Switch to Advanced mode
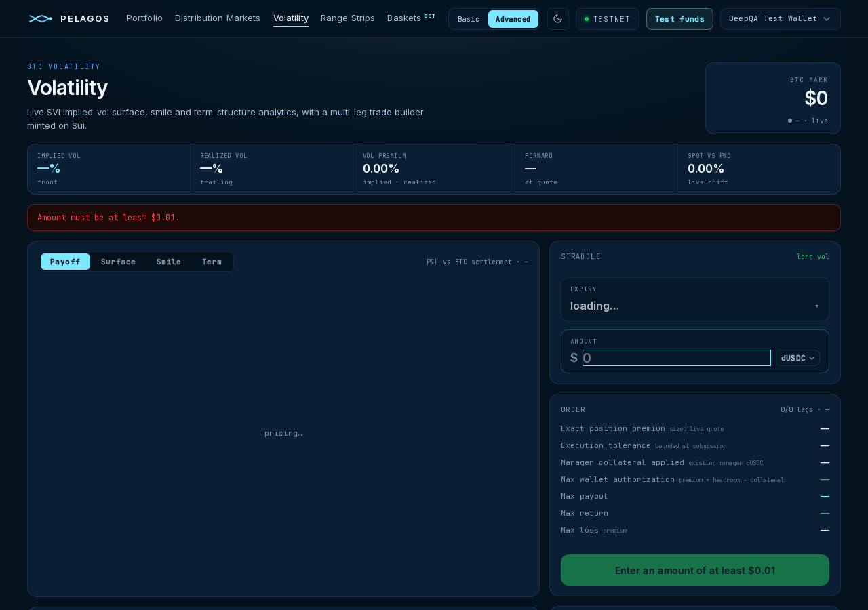The height and width of the screenshot is (610, 868). point(513,19)
